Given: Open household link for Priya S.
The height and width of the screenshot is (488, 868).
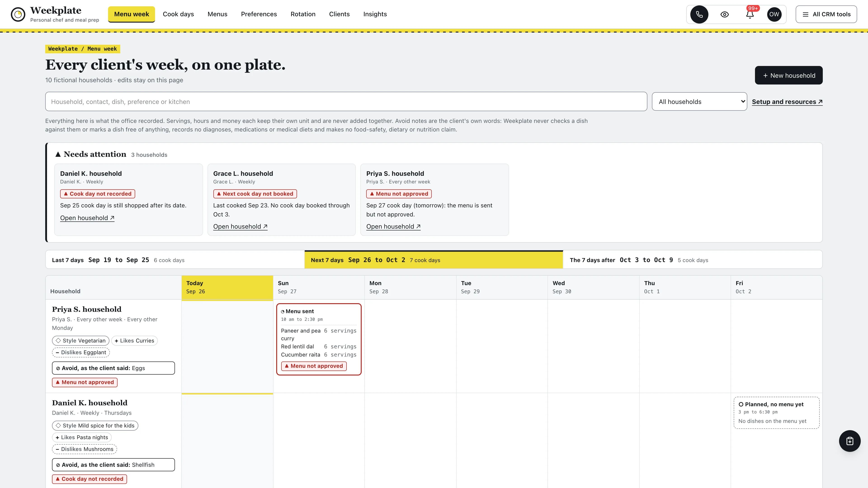Looking at the screenshot, I should pyautogui.click(x=393, y=227).
